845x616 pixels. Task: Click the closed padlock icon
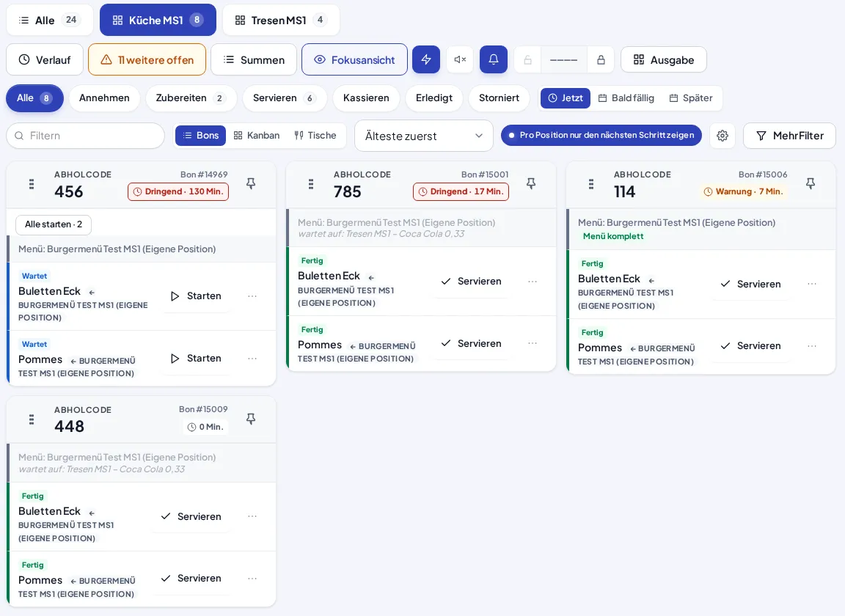click(x=601, y=60)
